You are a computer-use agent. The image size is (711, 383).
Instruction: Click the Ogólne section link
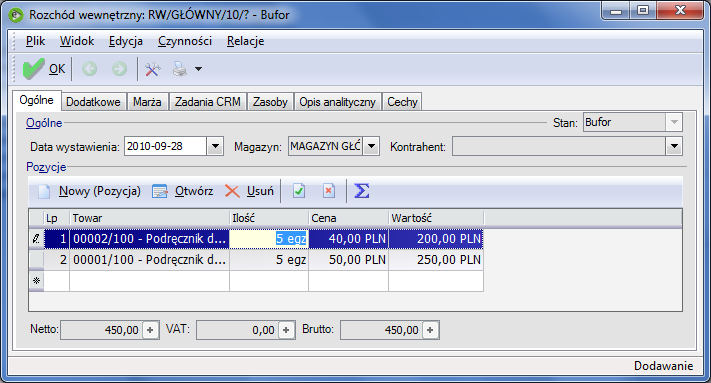(x=44, y=123)
